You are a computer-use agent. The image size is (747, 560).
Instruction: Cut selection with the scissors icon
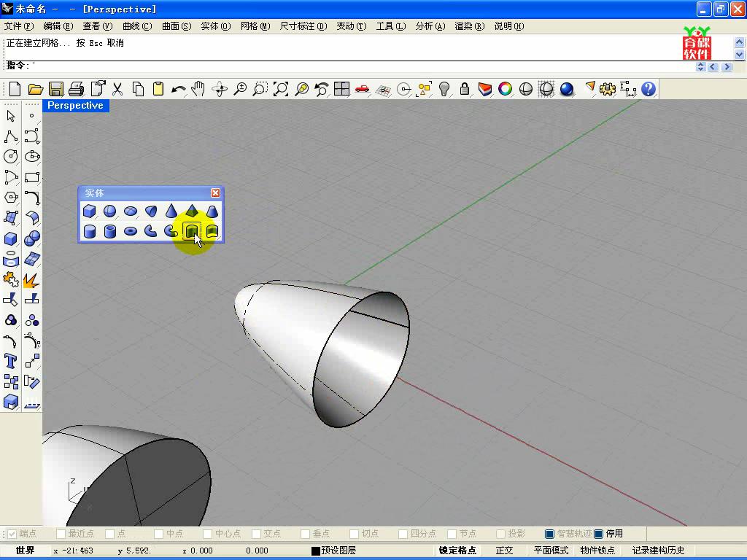[x=117, y=89]
